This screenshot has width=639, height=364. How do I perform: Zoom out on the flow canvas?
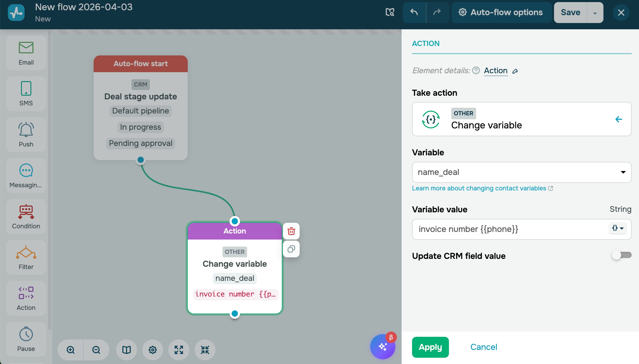pos(96,350)
